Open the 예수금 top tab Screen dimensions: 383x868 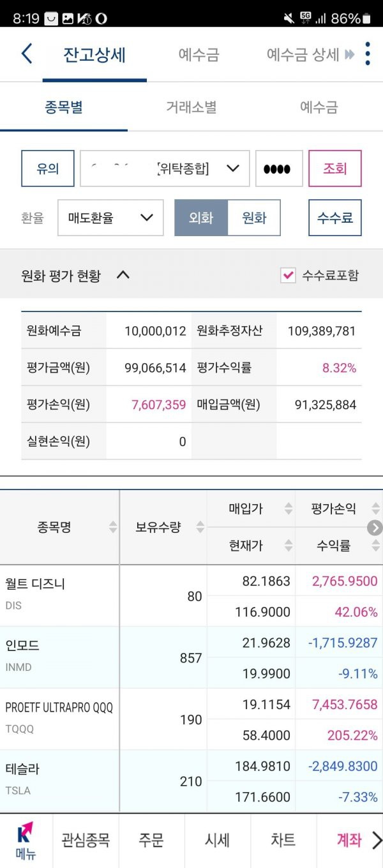pos(199,55)
